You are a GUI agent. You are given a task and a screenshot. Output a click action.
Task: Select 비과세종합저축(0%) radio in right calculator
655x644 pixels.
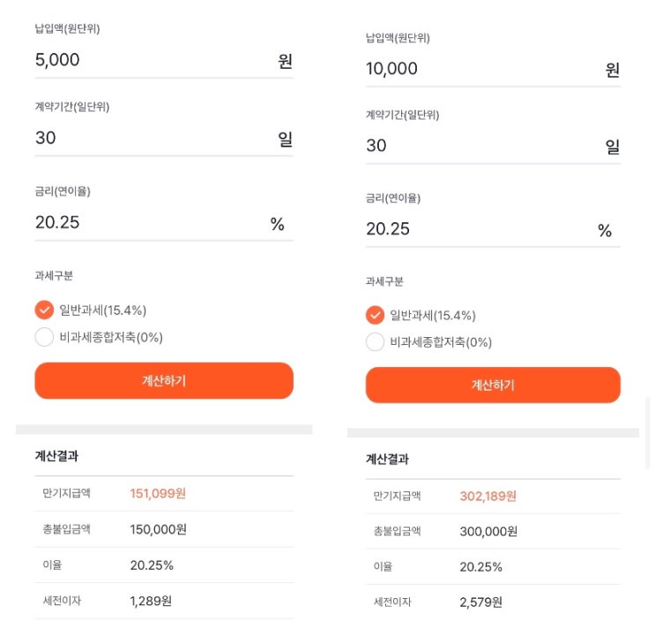coord(375,342)
